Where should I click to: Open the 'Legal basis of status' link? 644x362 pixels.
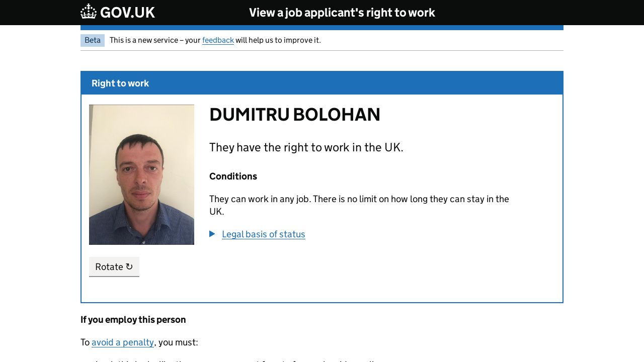click(x=263, y=234)
